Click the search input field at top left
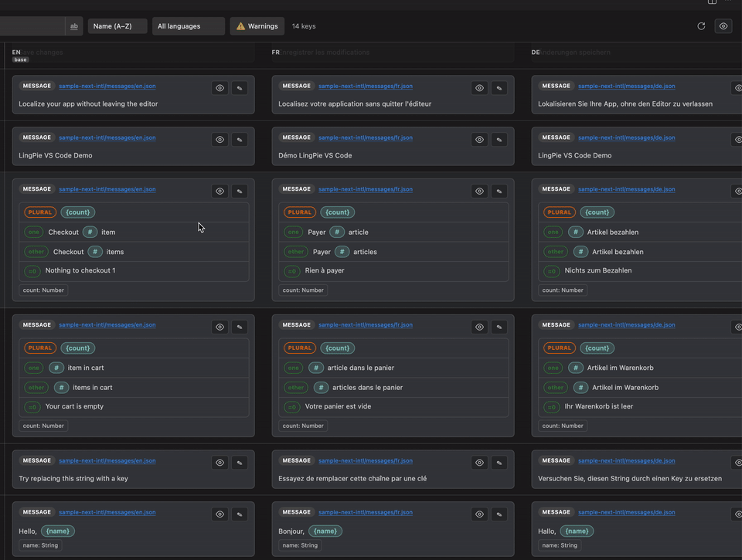 click(x=32, y=26)
